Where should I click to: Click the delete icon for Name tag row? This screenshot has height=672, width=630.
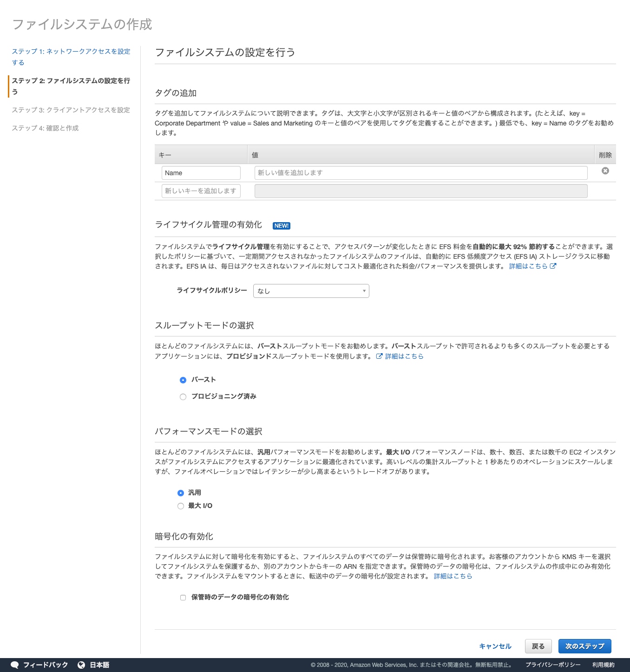[605, 171]
